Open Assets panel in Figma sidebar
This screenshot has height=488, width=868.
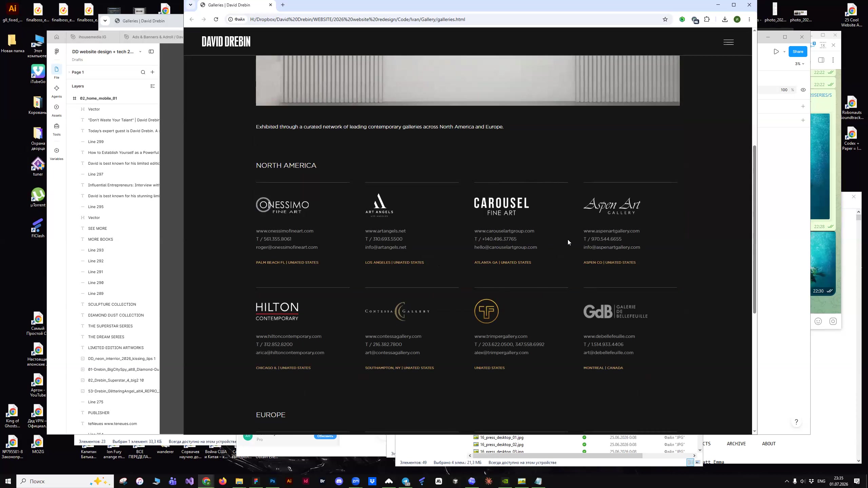(x=57, y=110)
